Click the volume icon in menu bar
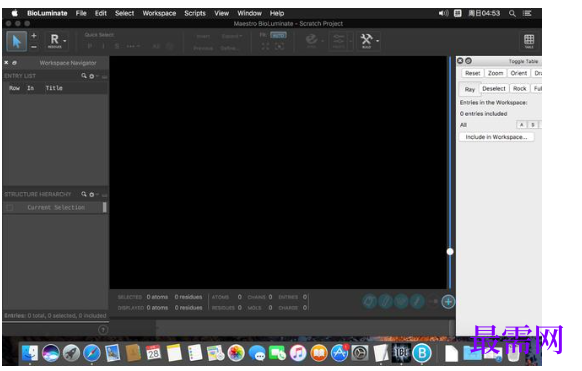582x371 pixels. point(443,13)
